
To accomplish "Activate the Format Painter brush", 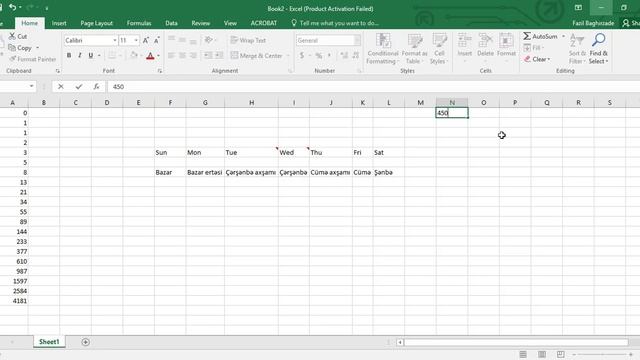I will coord(12,59).
